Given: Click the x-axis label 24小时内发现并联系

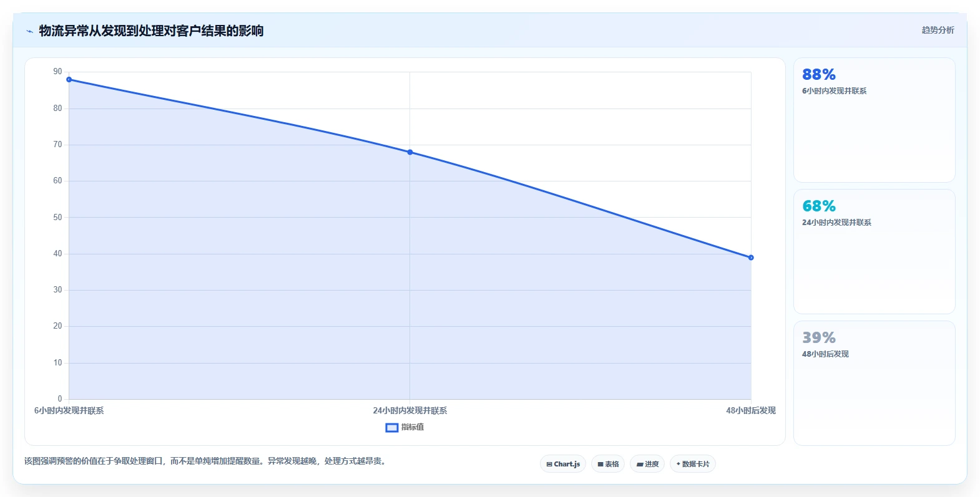Looking at the screenshot, I should (x=410, y=411).
